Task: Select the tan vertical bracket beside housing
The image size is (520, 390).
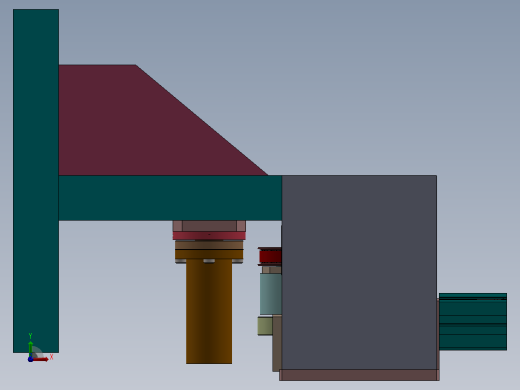Action: pyautogui.click(x=277, y=343)
